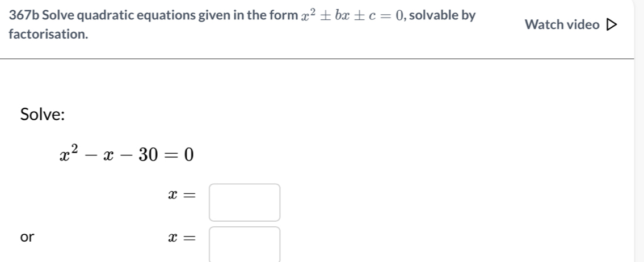The height and width of the screenshot is (262, 644).
Task: Click the number 30 in the equation
Action: [148, 155]
